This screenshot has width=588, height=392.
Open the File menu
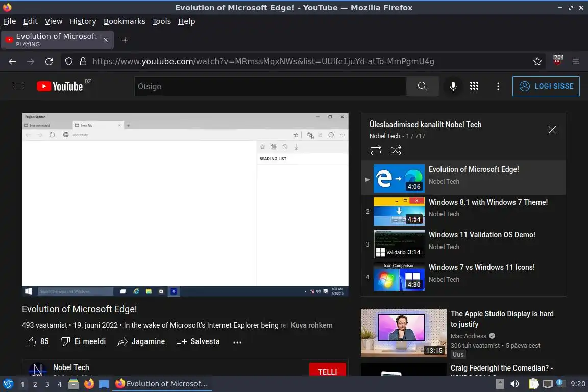[x=10, y=21]
